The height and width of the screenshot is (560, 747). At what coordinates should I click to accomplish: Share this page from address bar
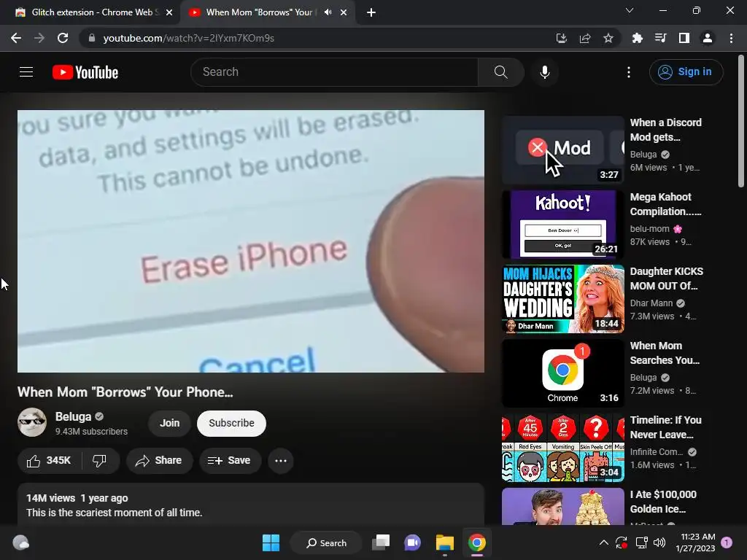coord(584,38)
